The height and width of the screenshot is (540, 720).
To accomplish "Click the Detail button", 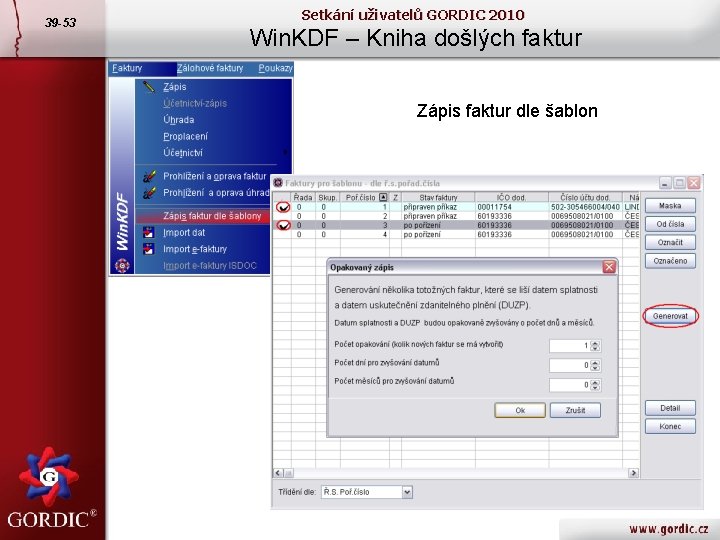I will pyautogui.click(x=670, y=408).
